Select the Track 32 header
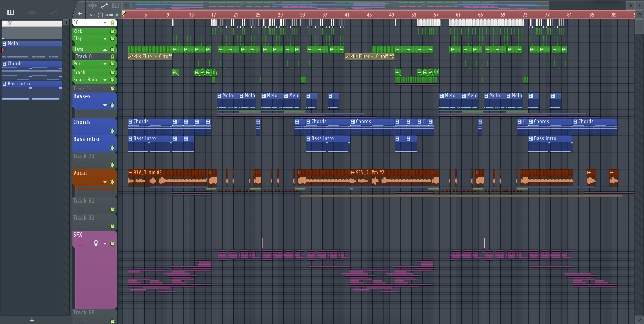This screenshot has height=324, width=644. (95, 222)
